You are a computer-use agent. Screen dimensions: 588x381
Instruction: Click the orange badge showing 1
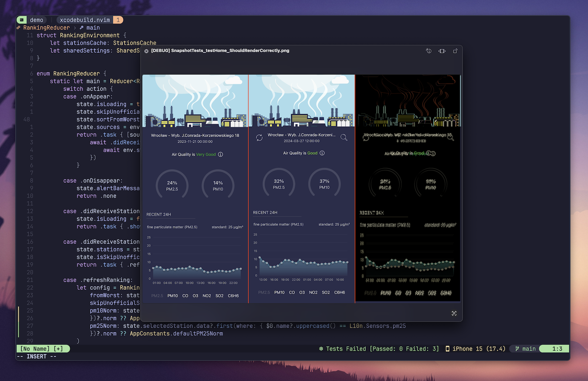coord(118,20)
